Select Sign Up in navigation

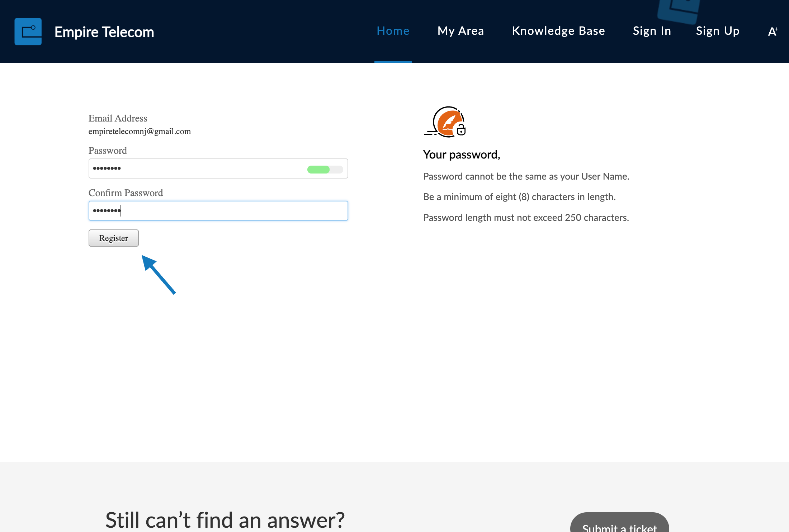pos(718,31)
